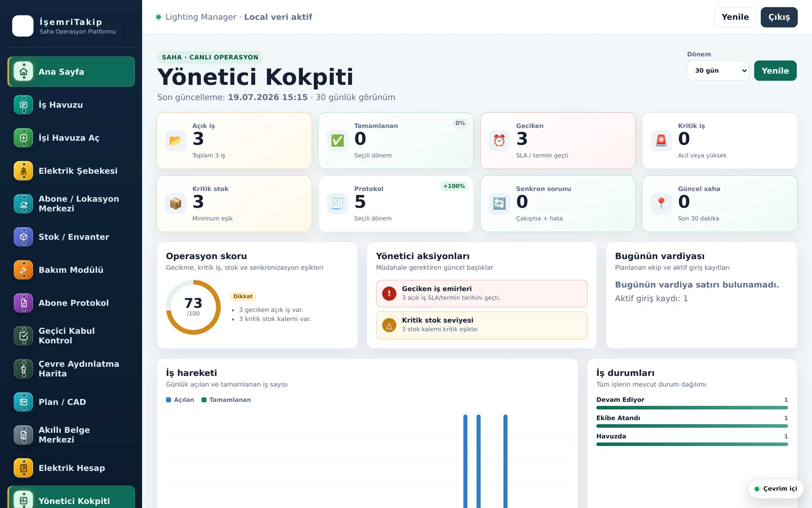The image size is (812, 508).
Task: Open Akıllı Belge Merkezi icon
Action: click(x=23, y=435)
